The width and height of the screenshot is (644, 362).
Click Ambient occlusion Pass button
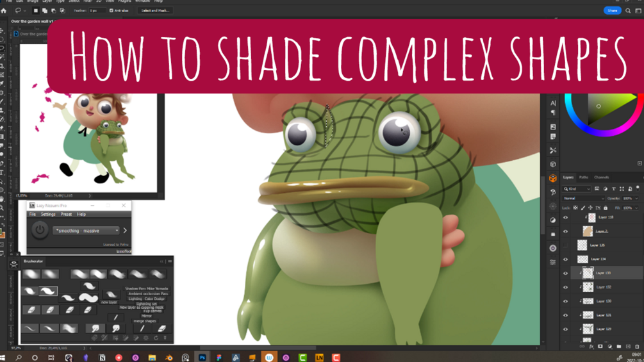point(148,294)
